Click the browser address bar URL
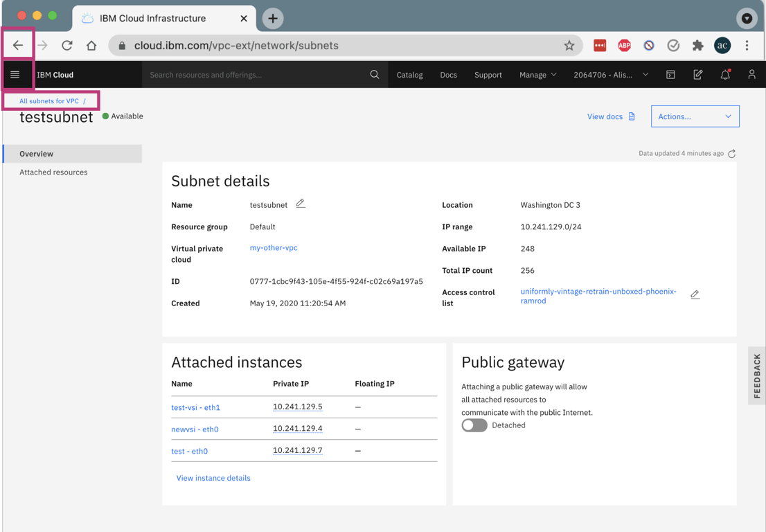 click(236, 46)
